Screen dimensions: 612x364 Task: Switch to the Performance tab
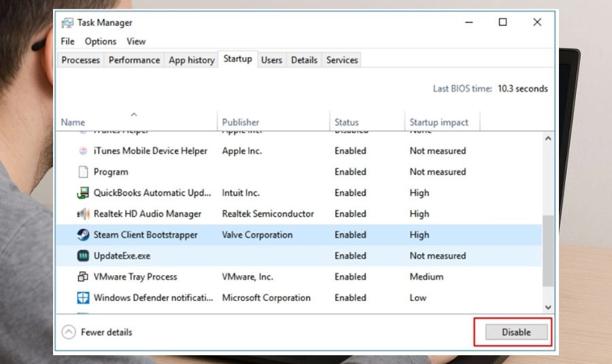tap(134, 60)
